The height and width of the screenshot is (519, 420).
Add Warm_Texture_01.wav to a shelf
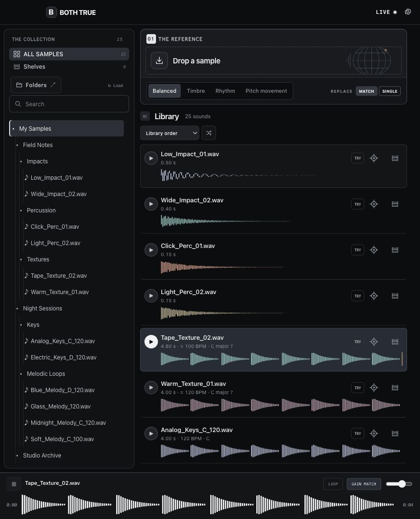pos(395,388)
